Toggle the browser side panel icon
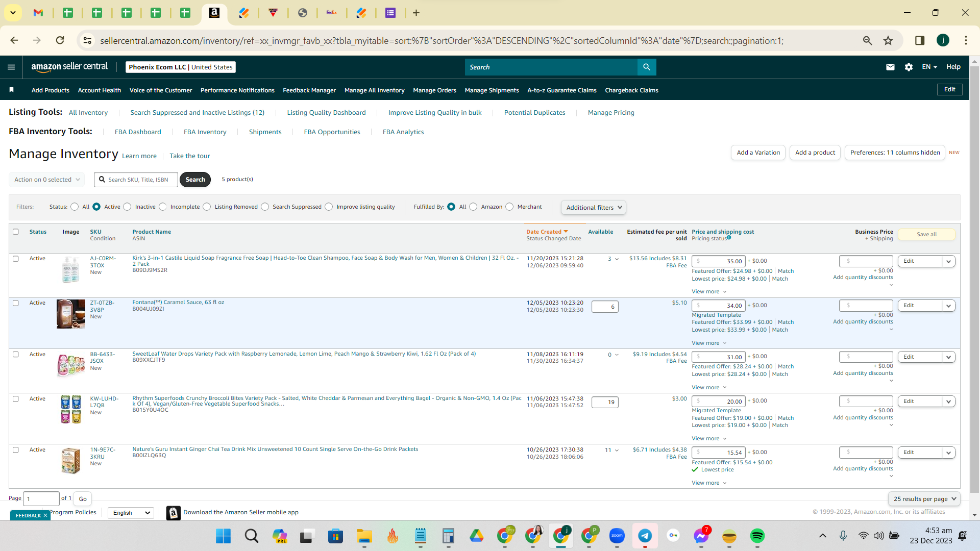 [920, 40]
